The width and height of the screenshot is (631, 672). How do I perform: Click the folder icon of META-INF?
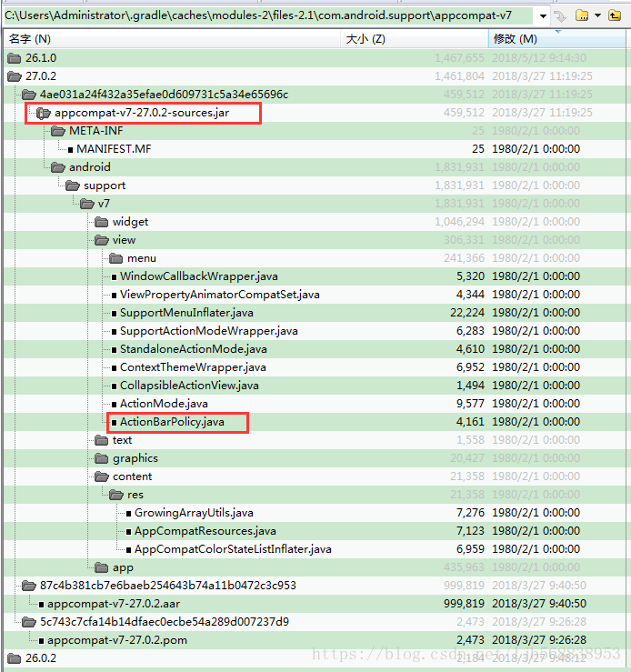pos(58,131)
